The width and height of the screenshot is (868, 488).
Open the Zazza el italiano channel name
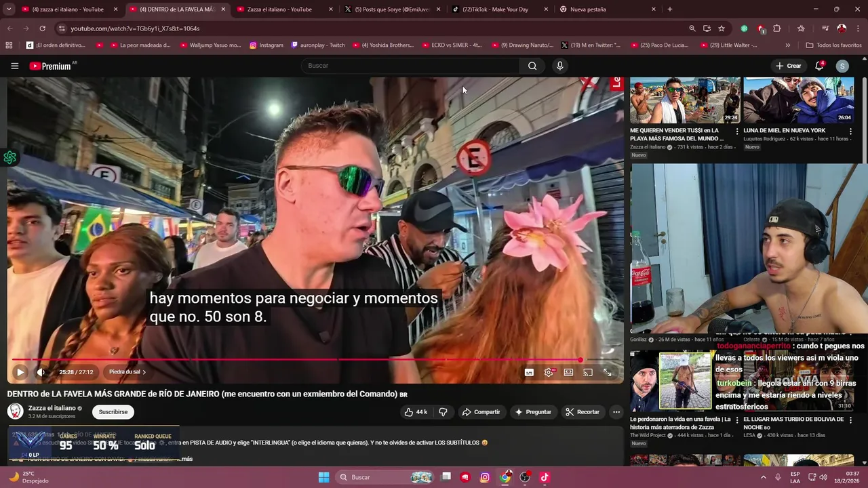coord(52,408)
